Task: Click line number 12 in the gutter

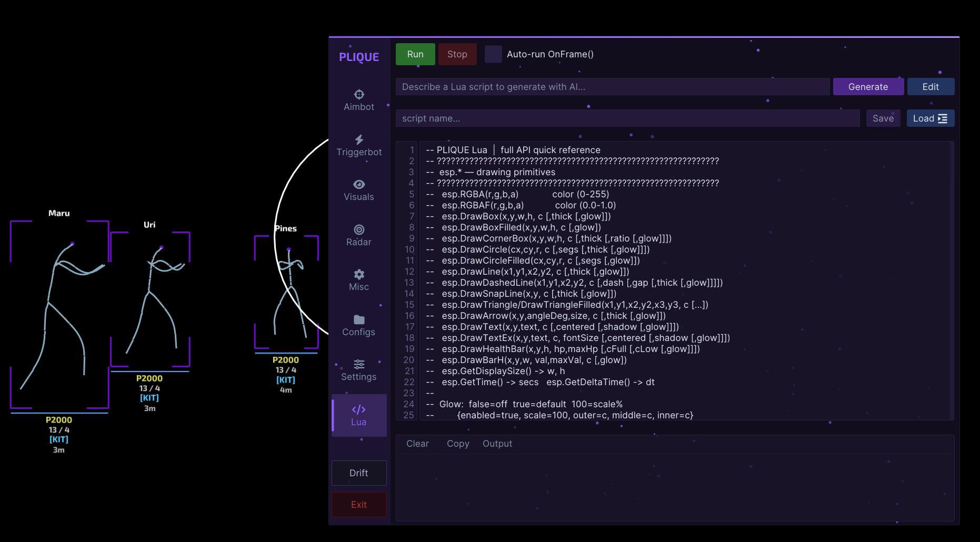Action: point(409,272)
